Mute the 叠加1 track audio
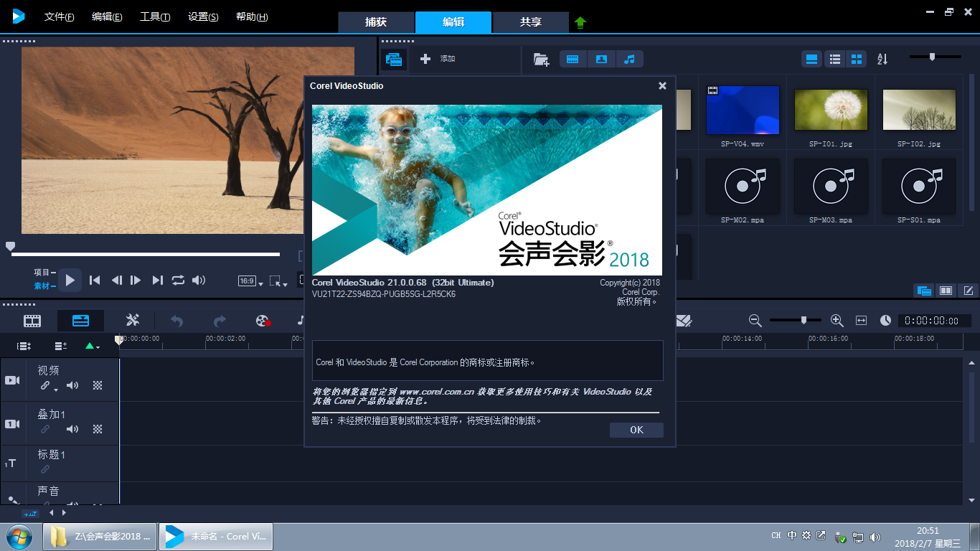The width and height of the screenshot is (980, 551). [72, 429]
